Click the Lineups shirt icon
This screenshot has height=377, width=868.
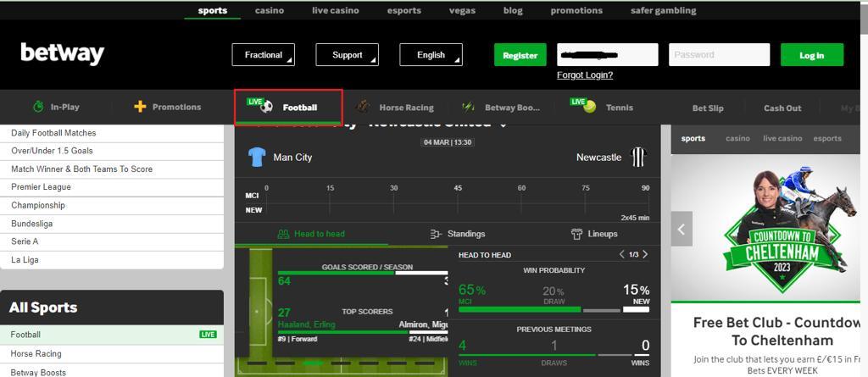[576, 234]
